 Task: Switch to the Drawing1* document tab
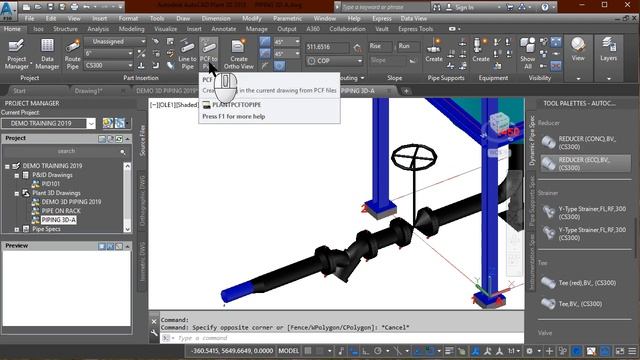pyautogui.click(x=89, y=91)
